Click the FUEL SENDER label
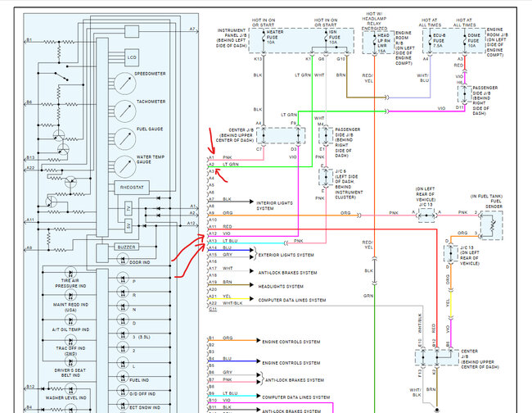The image size is (532, 413). [495, 204]
